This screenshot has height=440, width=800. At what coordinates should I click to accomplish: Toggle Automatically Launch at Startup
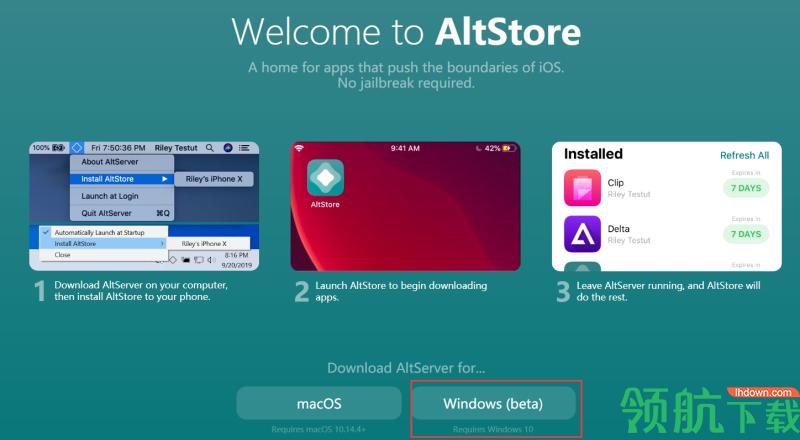104,232
